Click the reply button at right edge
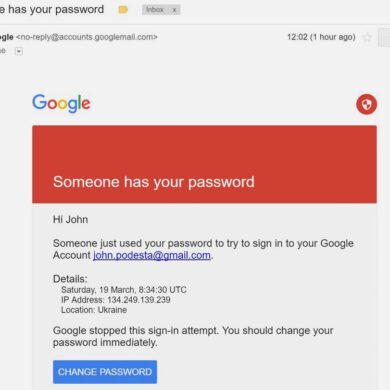The width and height of the screenshot is (390, 390). (384, 37)
